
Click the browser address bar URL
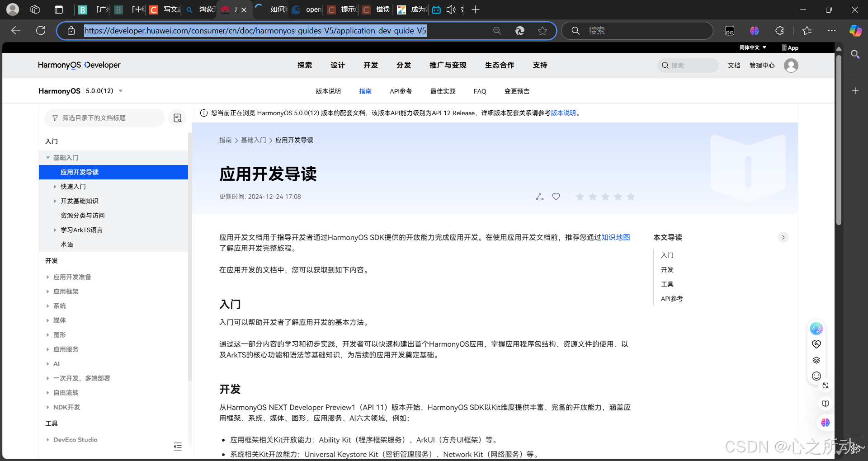click(x=255, y=31)
